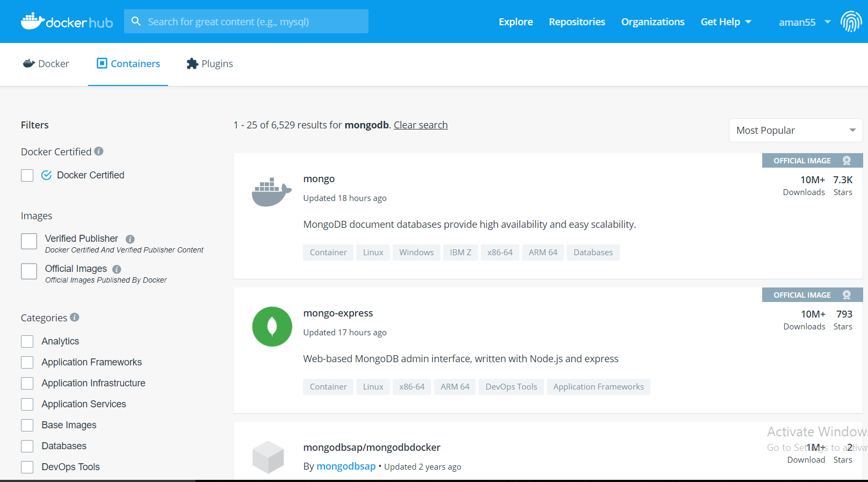The image size is (868, 482).
Task: Click the Docker Certified checkmark badge icon
Action: [47, 175]
